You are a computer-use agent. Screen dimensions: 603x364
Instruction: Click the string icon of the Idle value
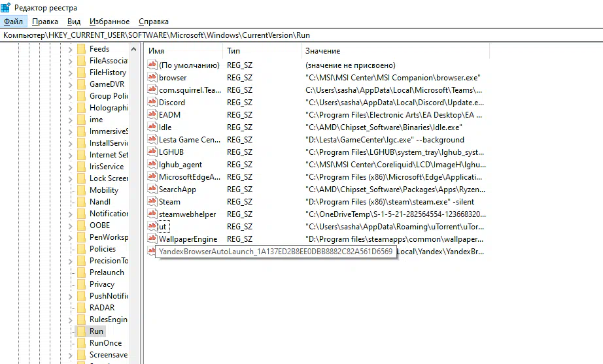pyautogui.click(x=152, y=127)
